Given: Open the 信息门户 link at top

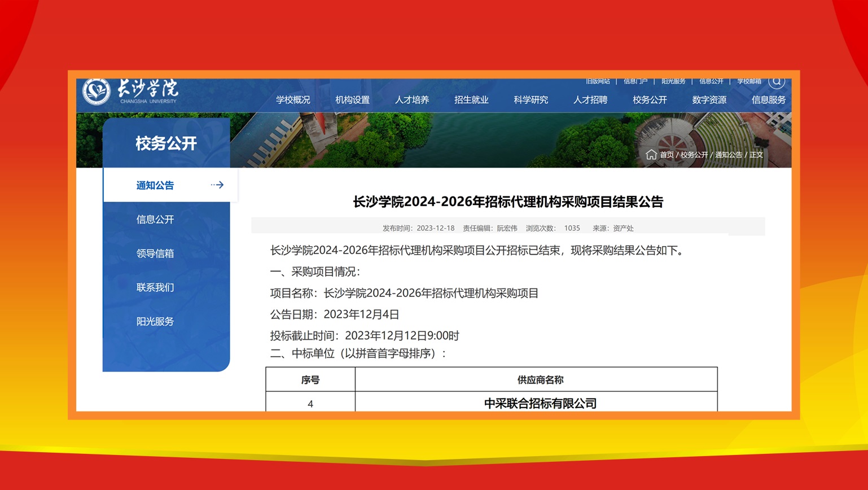Looking at the screenshot, I should (x=635, y=81).
